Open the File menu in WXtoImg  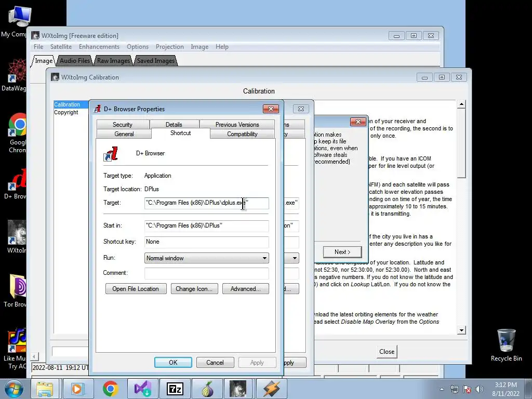pos(38,47)
